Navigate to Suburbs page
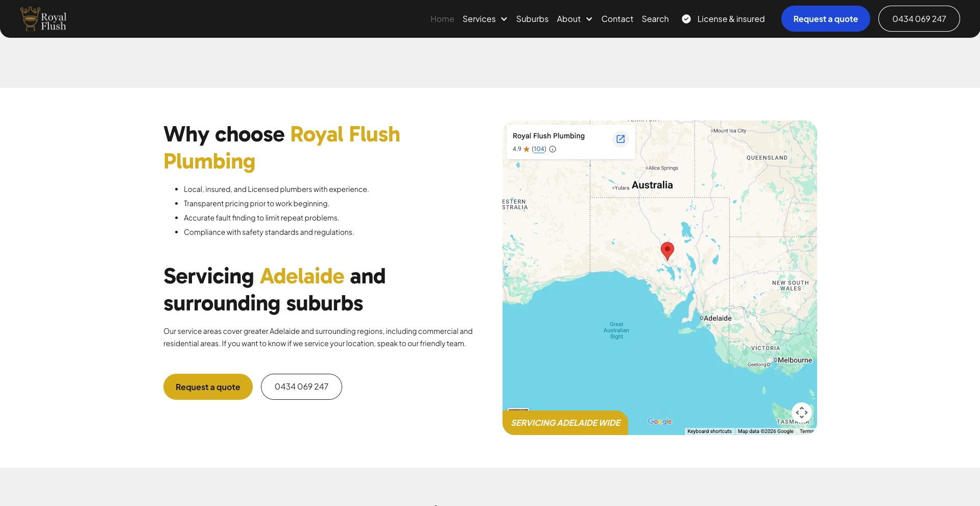The image size is (980, 506). (532, 19)
